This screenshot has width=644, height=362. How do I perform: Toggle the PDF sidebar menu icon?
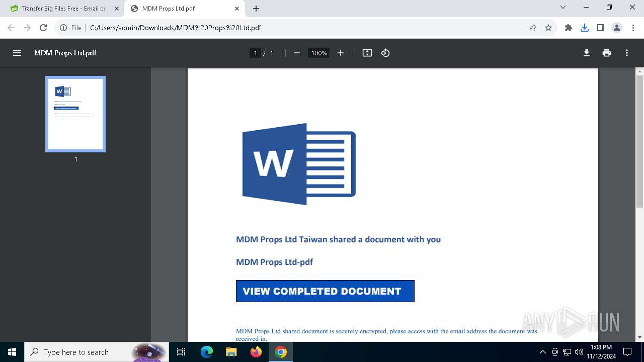(x=17, y=53)
